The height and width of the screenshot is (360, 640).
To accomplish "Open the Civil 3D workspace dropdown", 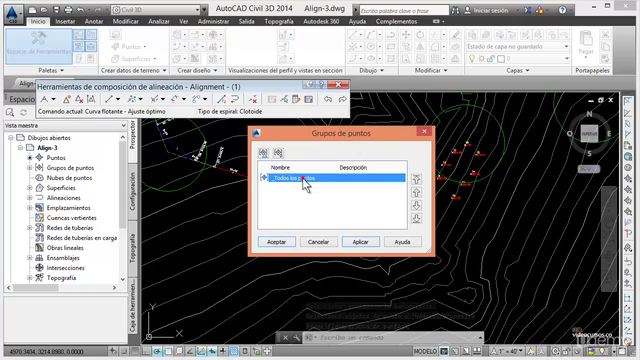I will 156,9.
